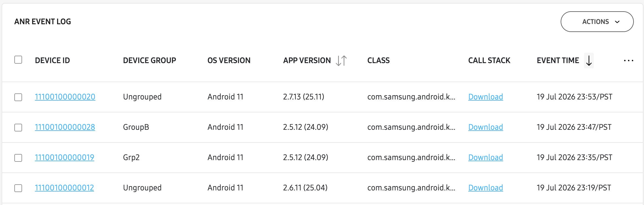This screenshot has height=205, width=644.
Task: Click Event Time descending sort arrow
Action: tap(589, 61)
